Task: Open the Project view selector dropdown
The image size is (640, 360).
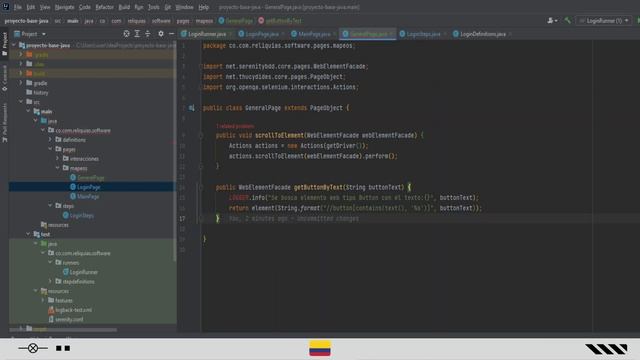Action: click(x=30, y=34)
